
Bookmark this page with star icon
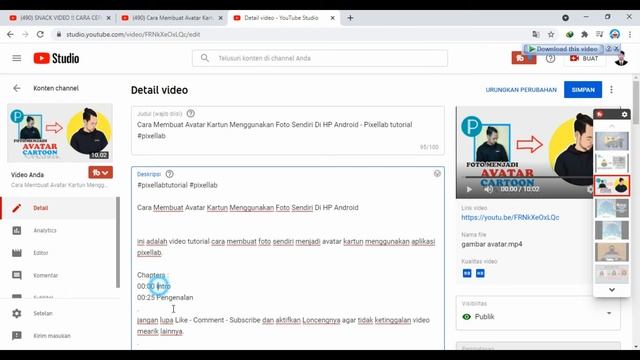551,35
